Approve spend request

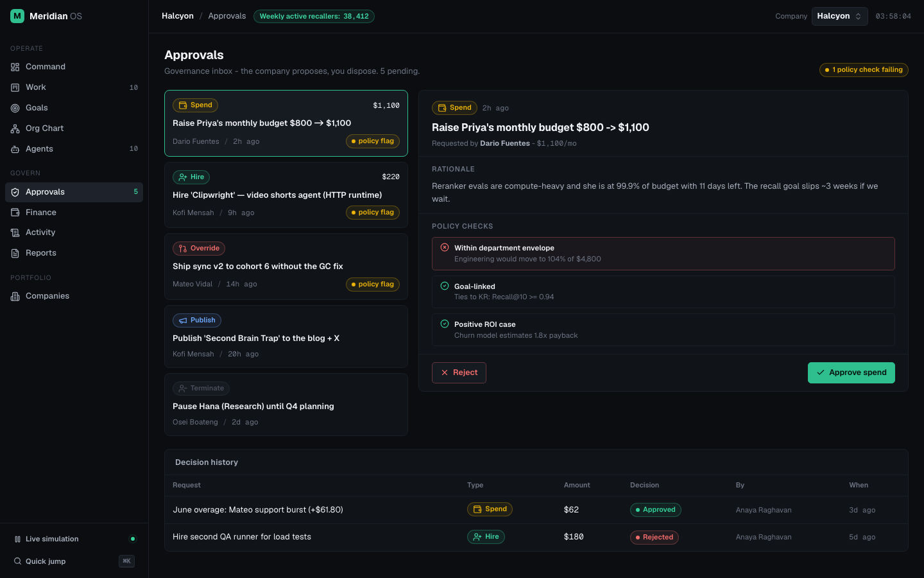[851, 373]
